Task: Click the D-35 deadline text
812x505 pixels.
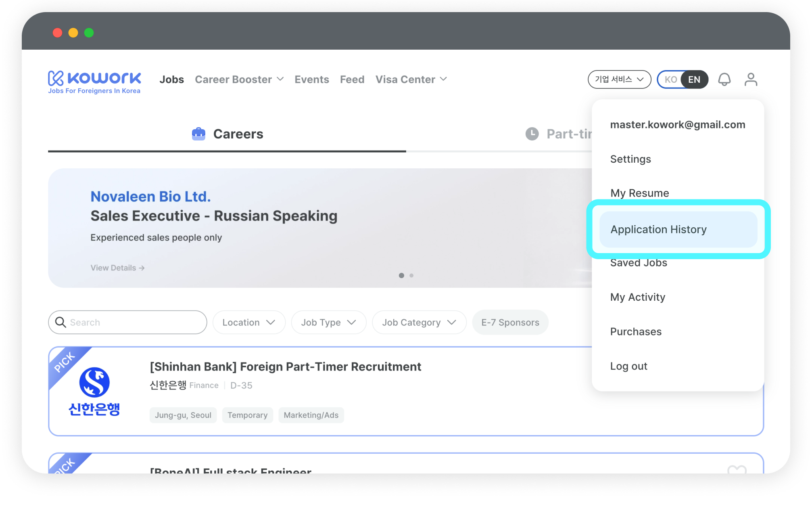Action: coord(241,386)
